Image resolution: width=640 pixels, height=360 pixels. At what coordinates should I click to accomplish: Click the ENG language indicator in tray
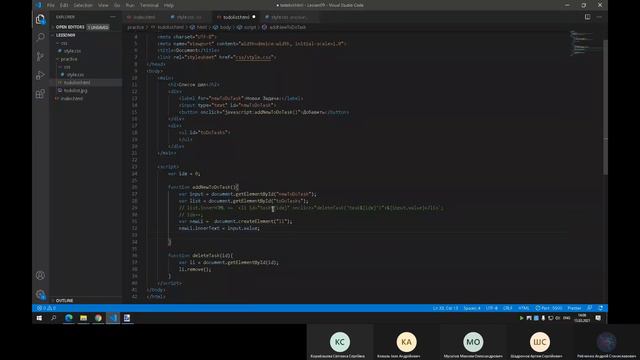[x=567, y=318]
